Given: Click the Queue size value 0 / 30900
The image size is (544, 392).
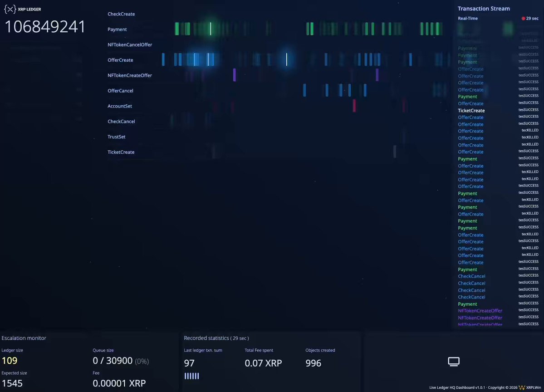Looking at the screenshot, I should pyautogui.click(x=113, y=361).
